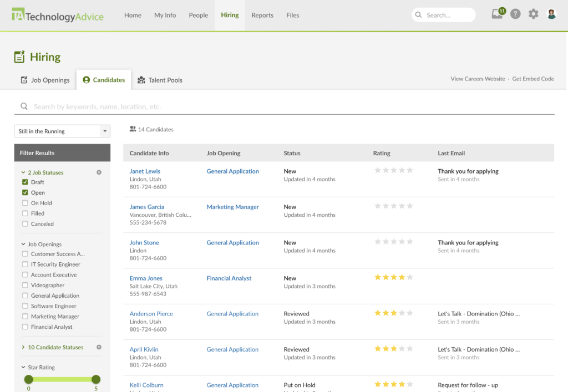Image resolution: width=568 pixels, height=392 pixels.
Task: Open the Still in the Running dropdown
Action: (x=62, y=131)
